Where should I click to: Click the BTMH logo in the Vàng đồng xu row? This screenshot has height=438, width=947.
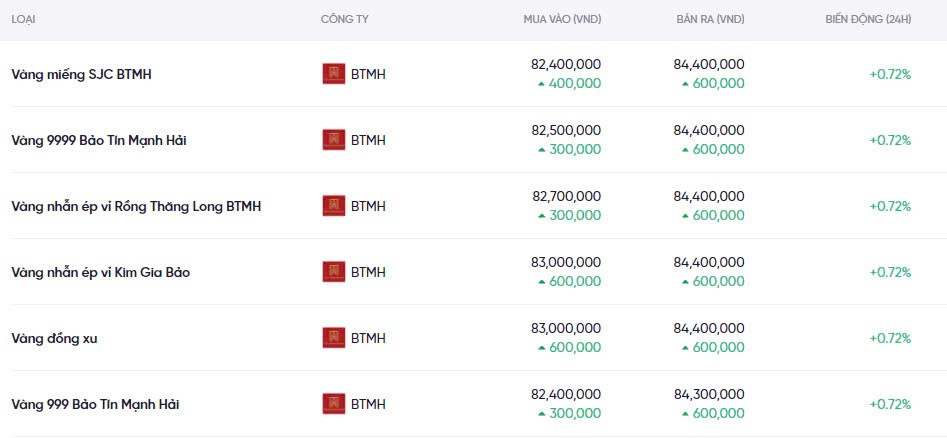334,338
